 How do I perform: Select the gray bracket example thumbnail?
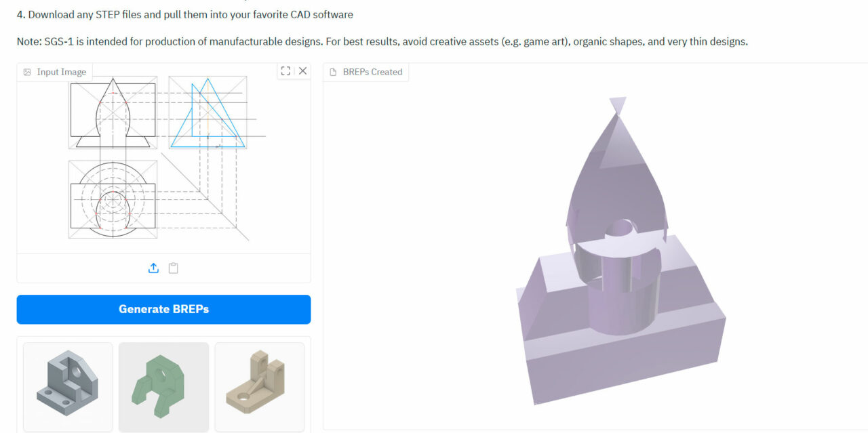[68, 387]
